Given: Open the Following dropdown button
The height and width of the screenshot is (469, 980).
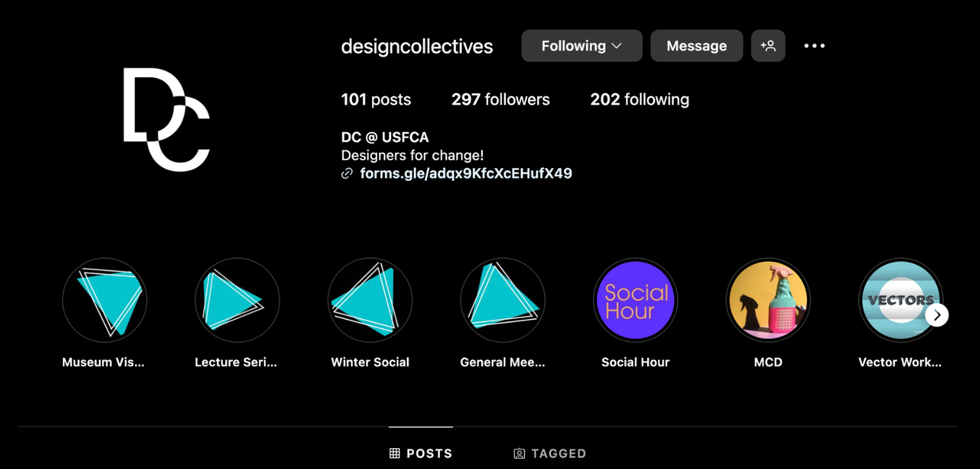Looking at the screenshot, I should pyautogui.click(x=581, y=46).
